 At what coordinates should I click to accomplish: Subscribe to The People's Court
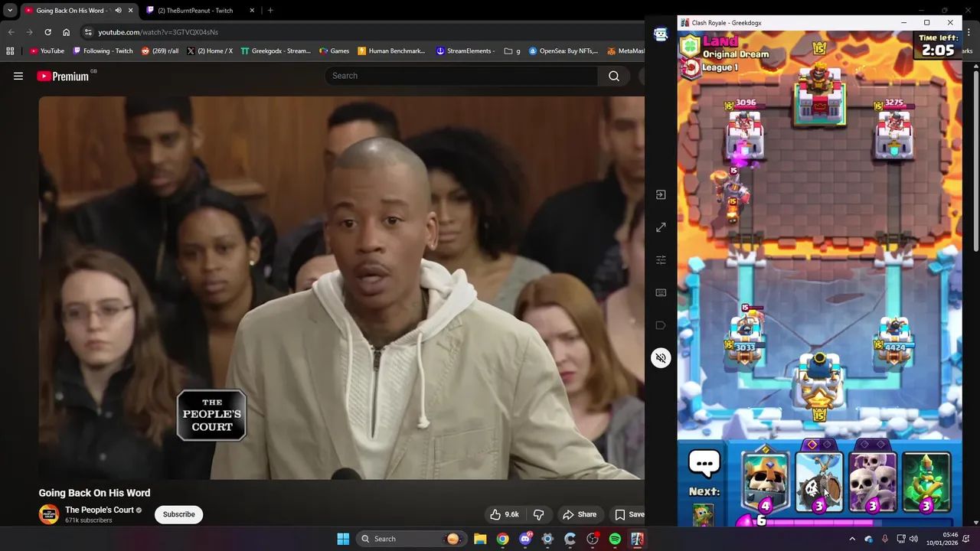178,514
